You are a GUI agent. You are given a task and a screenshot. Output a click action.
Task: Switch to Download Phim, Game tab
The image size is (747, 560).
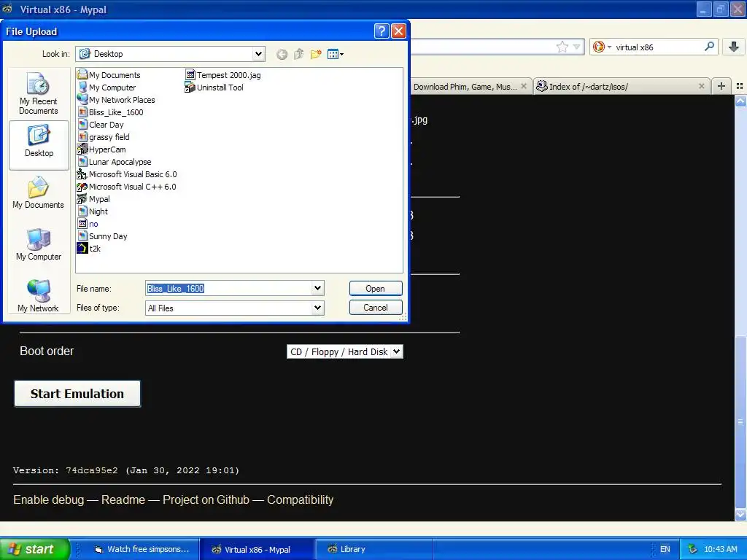point(465,87)
